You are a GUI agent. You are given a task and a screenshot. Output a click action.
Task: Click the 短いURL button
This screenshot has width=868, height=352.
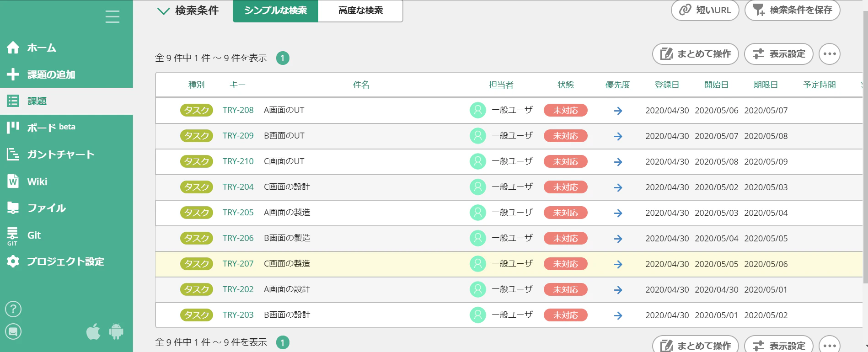point(705,10)
